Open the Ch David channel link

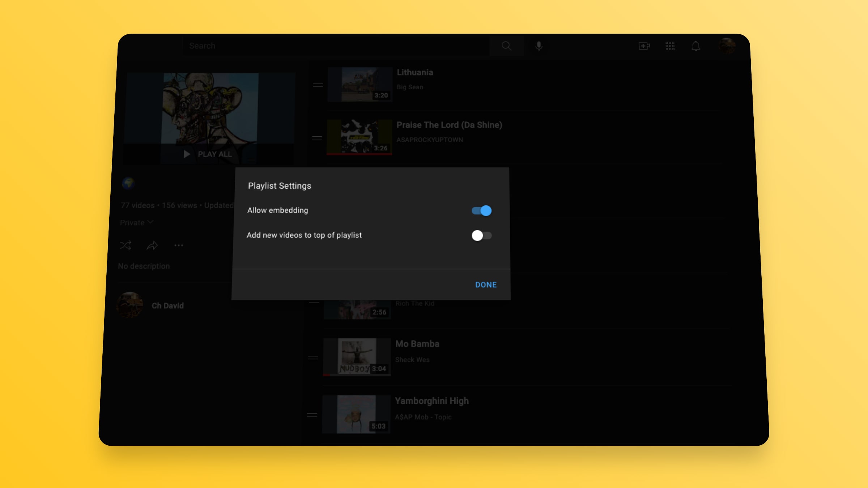(x=167, y=306)
